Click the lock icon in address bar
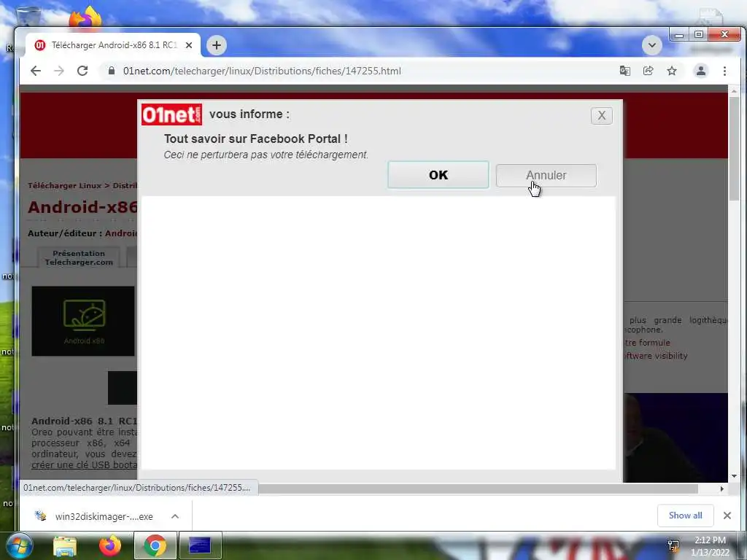Viewport: 747px width, 560px height. coord(112,71)
